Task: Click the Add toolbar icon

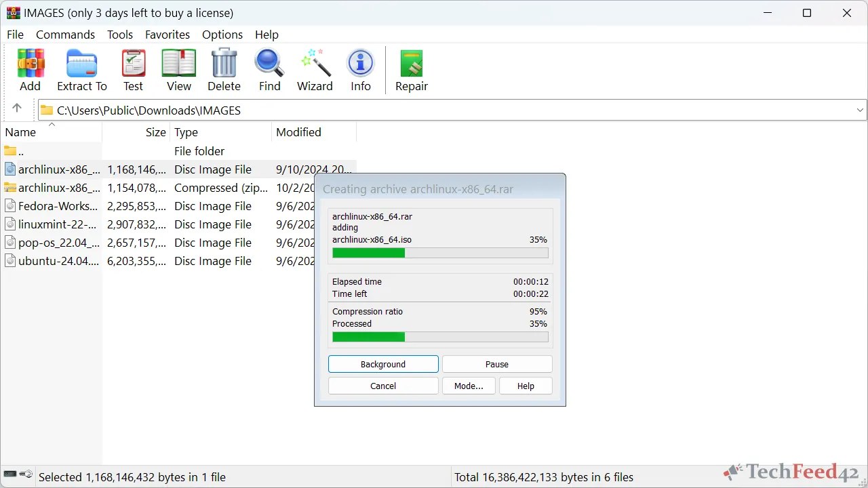Action: [30, 64]
